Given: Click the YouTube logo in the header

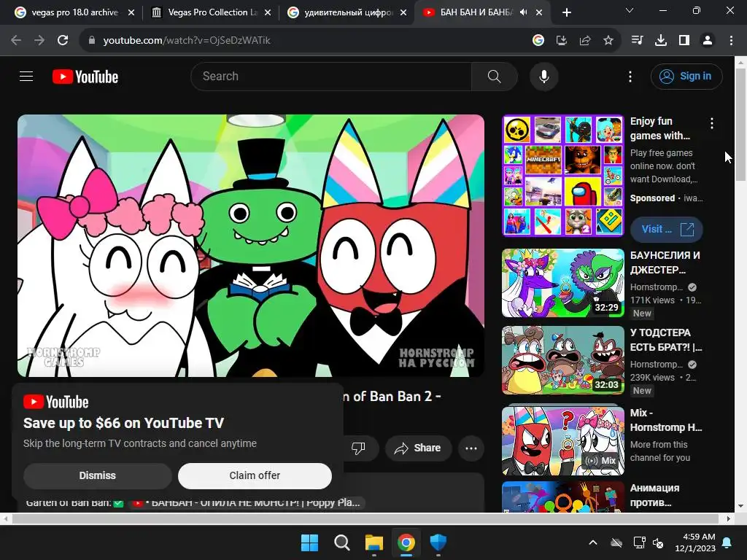Looking at the screenshot, I should coord(85,77).
